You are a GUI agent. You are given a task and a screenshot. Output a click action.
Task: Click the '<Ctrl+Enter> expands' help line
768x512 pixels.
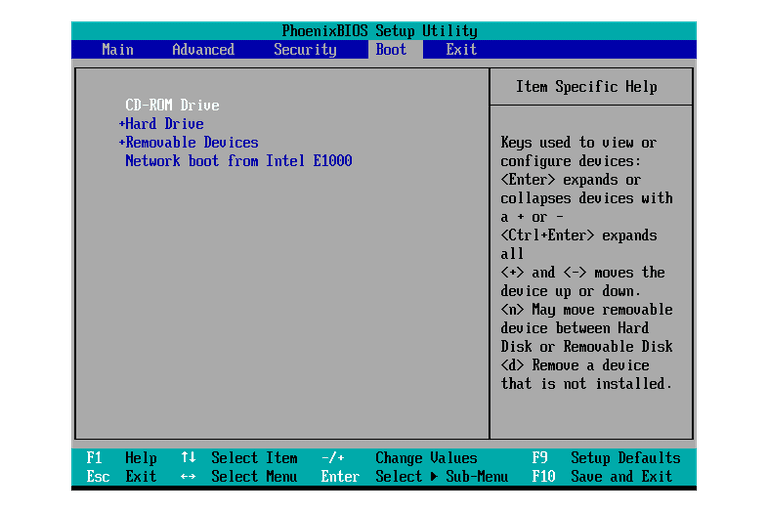click(x=578, y=235)
